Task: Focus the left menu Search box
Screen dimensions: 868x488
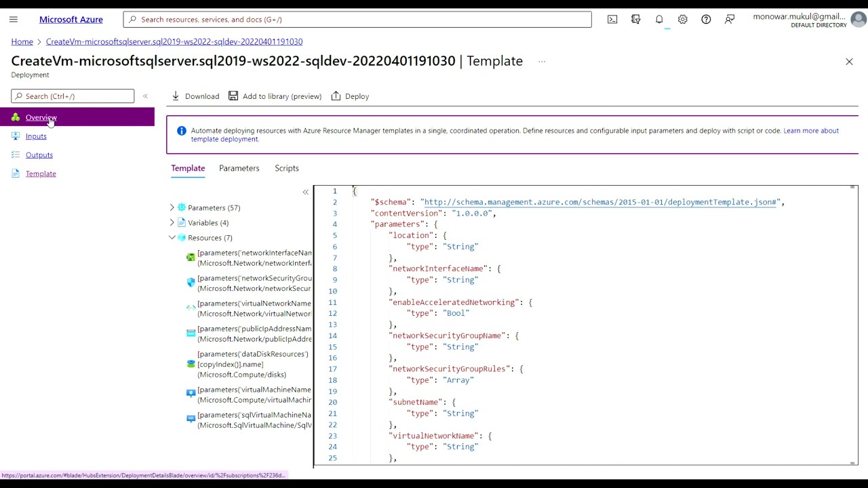Action: (73, 96)
